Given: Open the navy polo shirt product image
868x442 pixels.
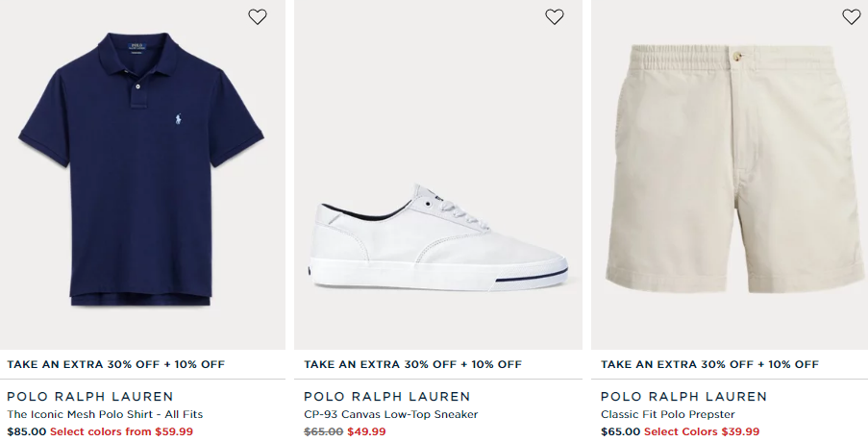Looking at the screenshot, I should [141, 173].
